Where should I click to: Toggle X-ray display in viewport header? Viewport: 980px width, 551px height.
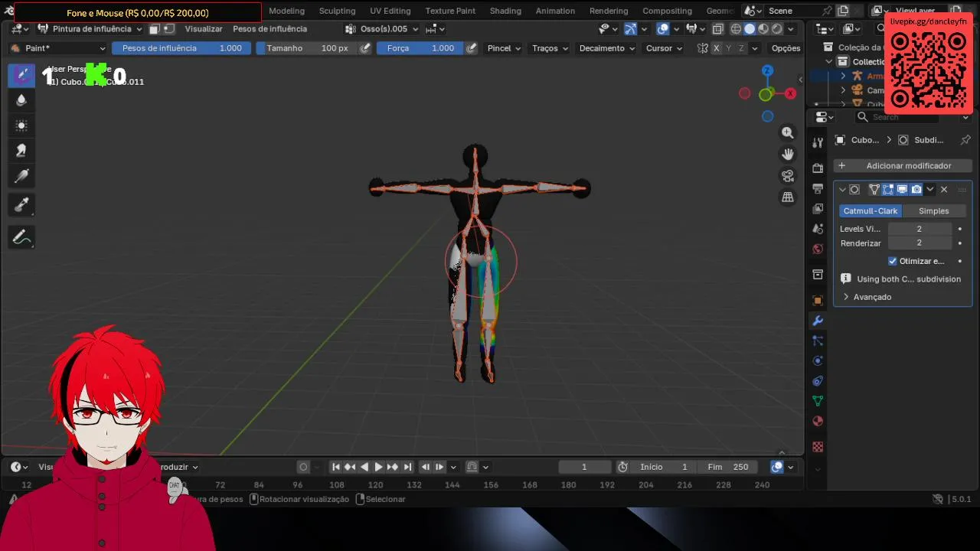point(717,29)
